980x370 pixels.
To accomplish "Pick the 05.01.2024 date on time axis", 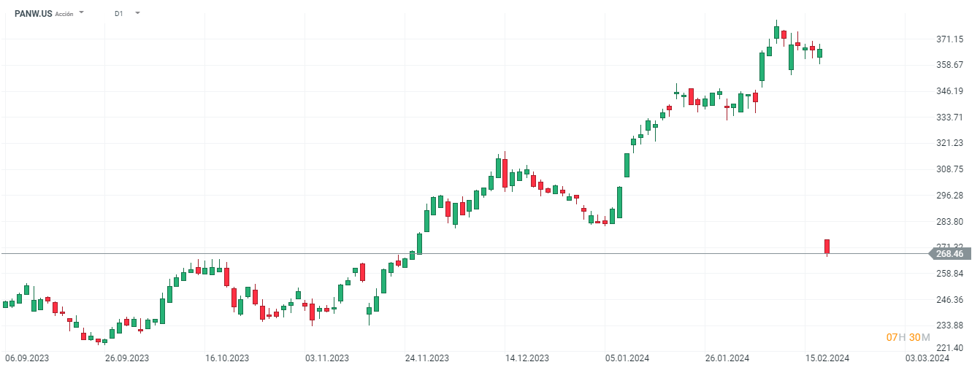I will (x=627, y=358).
